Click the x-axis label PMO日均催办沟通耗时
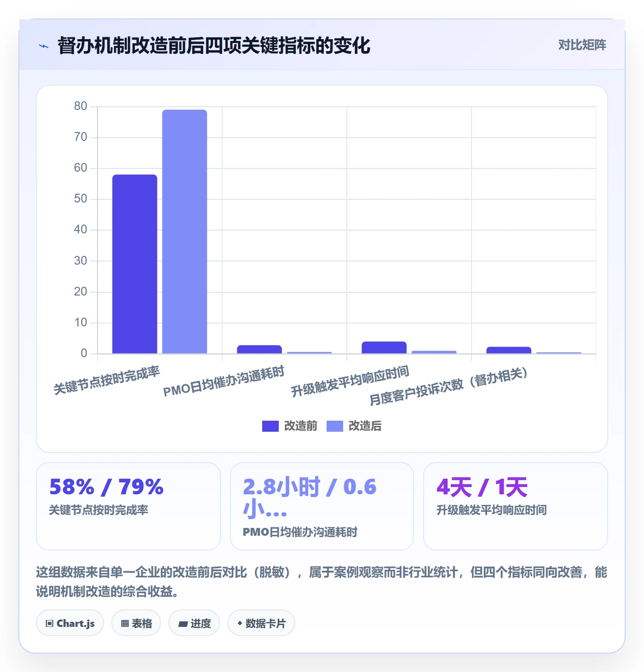This screenshot has width=644, height=672. (x=224, y=381)
